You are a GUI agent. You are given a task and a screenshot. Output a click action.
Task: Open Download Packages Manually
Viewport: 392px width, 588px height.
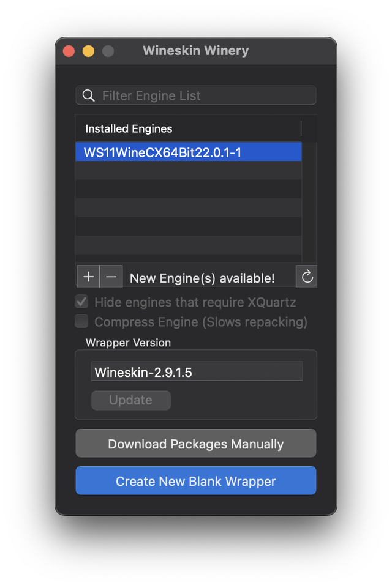tap(196, 444)
